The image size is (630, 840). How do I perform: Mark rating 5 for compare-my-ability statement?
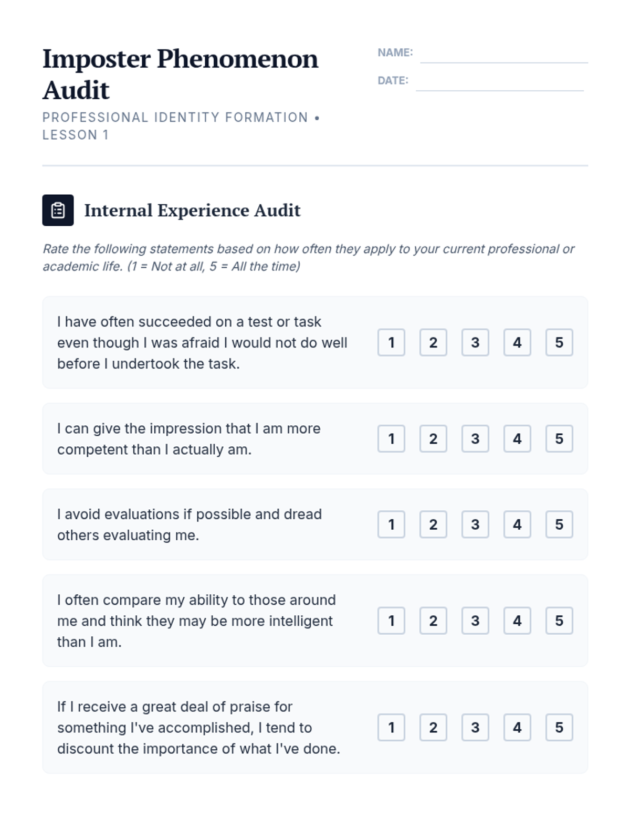(x=559, y=621)
